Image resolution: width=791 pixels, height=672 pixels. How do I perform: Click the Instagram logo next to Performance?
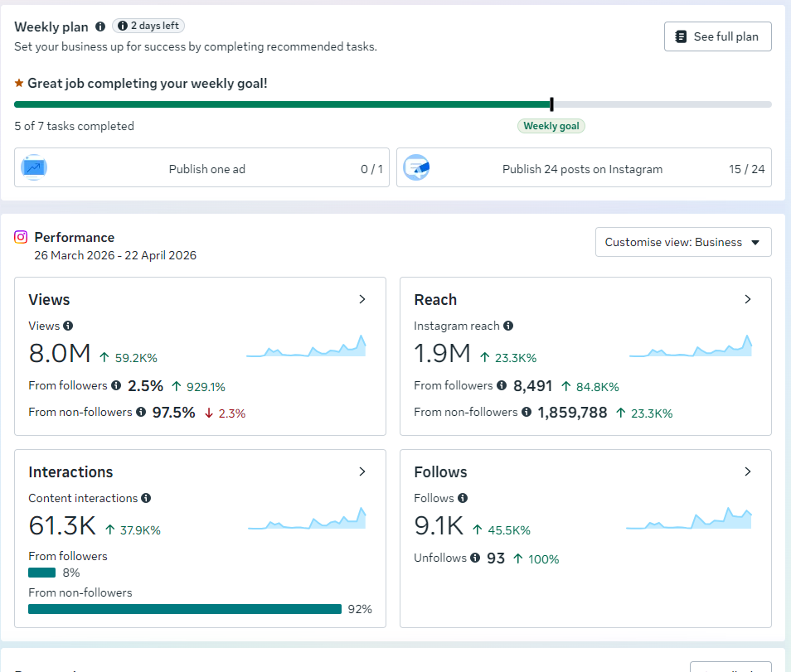click(x=21, y=237)
